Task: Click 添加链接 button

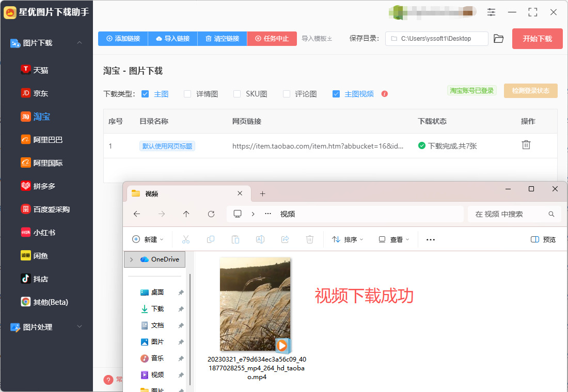Action: 123,38
